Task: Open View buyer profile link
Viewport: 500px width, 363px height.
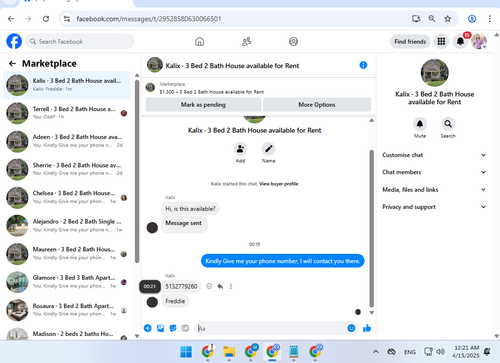Action: [278, 184]
